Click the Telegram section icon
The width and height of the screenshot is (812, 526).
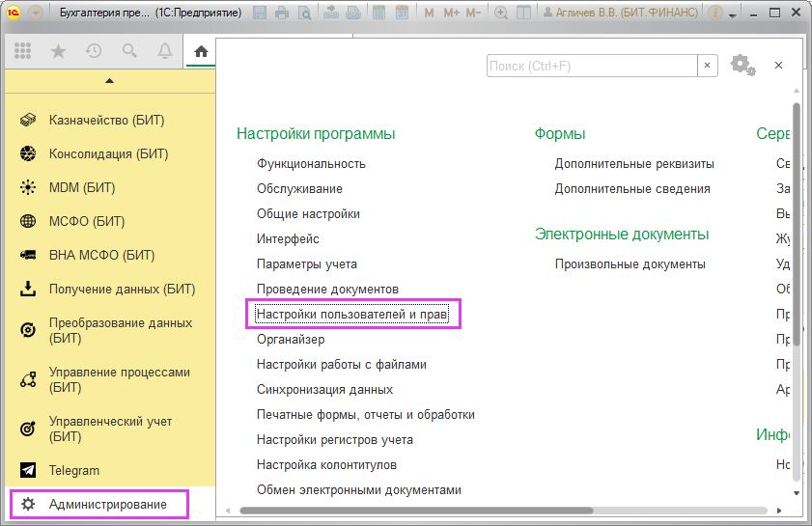point(29,471)
